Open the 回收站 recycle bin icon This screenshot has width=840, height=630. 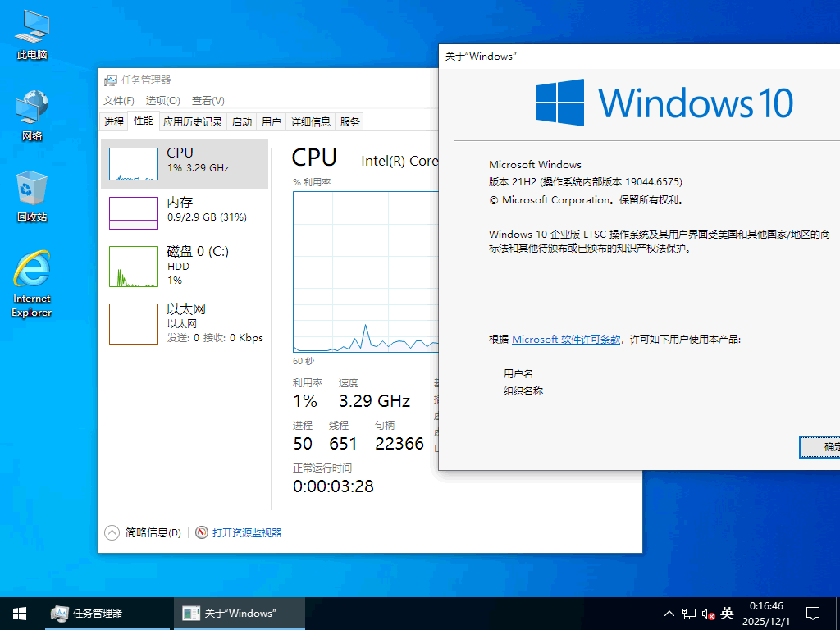tap(32, 195)
